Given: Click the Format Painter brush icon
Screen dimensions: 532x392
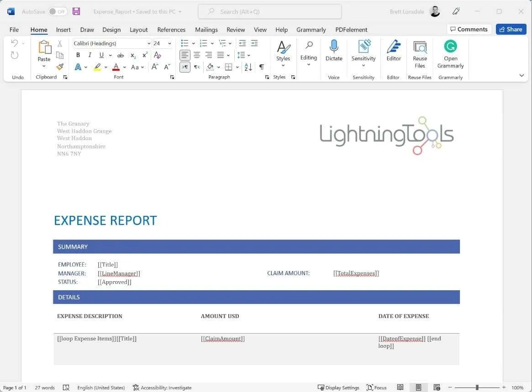Looking at the screenshot, I should (x=60, y=67).
